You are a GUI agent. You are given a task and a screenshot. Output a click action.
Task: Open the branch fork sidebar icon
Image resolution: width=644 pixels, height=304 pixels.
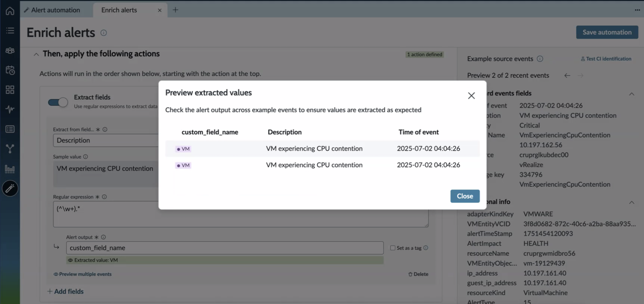coord(10,149)
